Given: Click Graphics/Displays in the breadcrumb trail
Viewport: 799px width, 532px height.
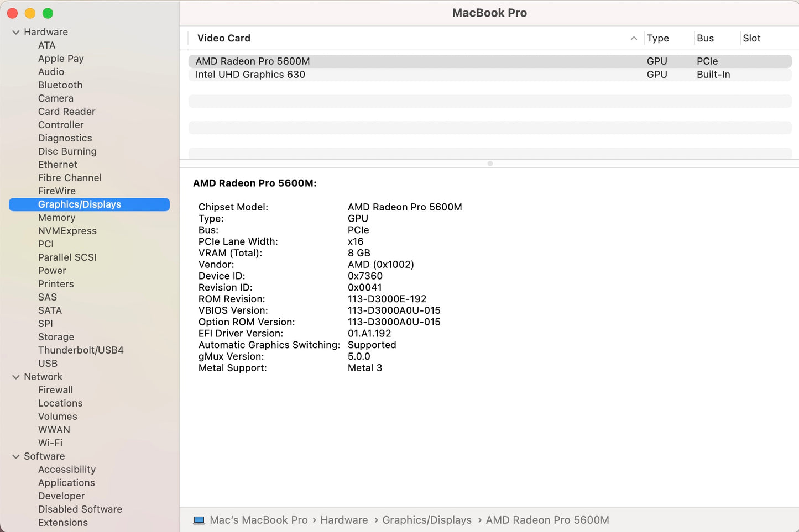Looking at the screenshot, I should (426, 520).
